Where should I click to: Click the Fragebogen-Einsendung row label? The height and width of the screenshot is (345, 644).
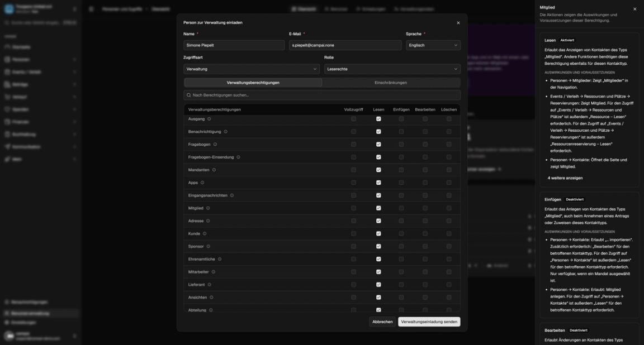[x=211, y=157]
